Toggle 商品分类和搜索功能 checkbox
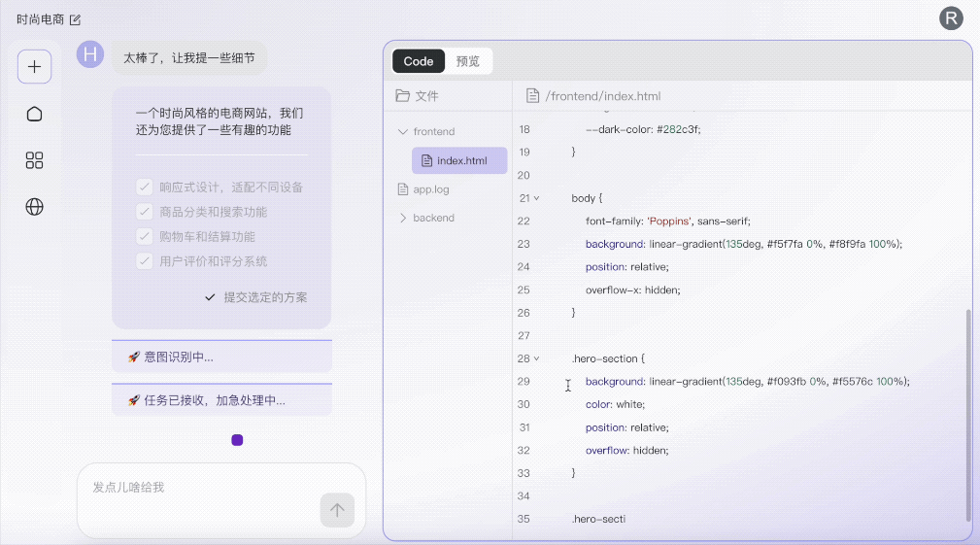980x545 pixels. pos(145,212)
